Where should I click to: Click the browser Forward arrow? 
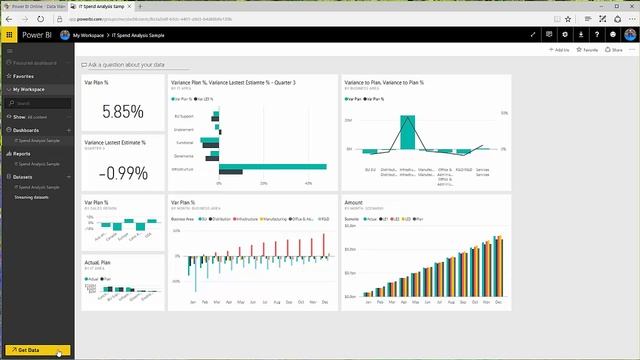[x=25, y=19]
